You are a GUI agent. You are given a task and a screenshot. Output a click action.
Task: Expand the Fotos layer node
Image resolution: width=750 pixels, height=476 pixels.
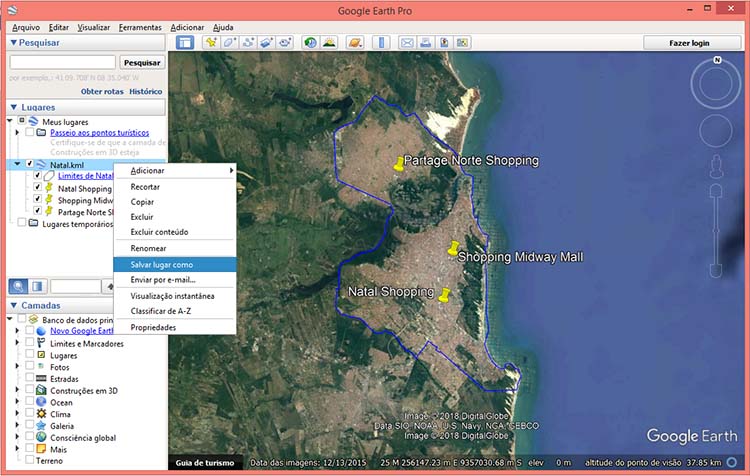[18, 366]
